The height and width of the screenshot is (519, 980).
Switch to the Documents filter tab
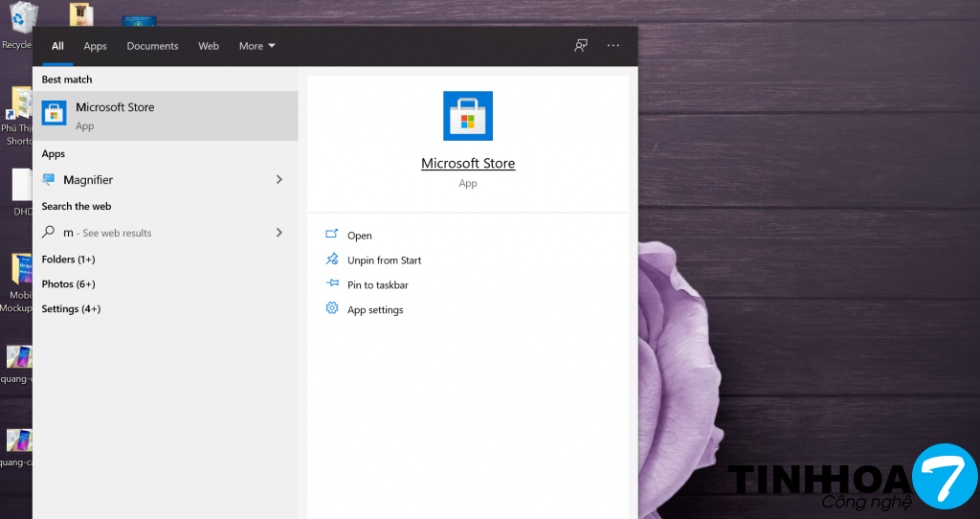pyautogui.click(x=152, y=46)
